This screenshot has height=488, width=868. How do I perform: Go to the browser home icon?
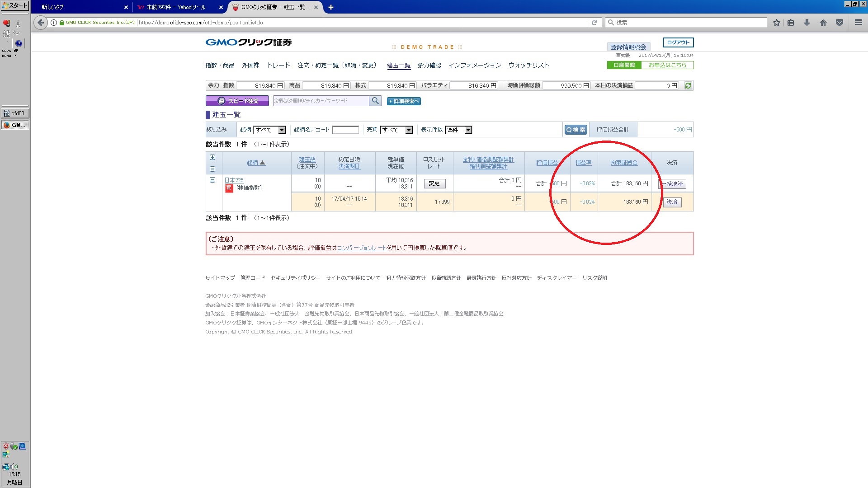point(823,23)
